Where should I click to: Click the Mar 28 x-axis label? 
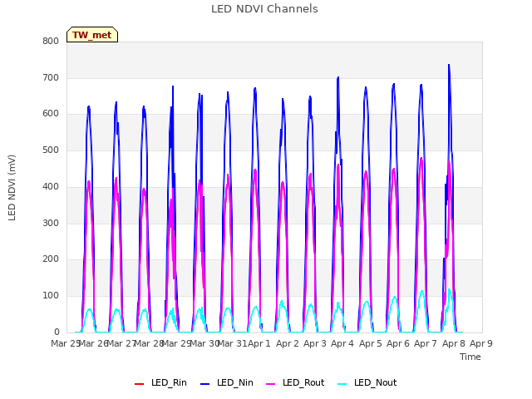(x=149, y=343)
